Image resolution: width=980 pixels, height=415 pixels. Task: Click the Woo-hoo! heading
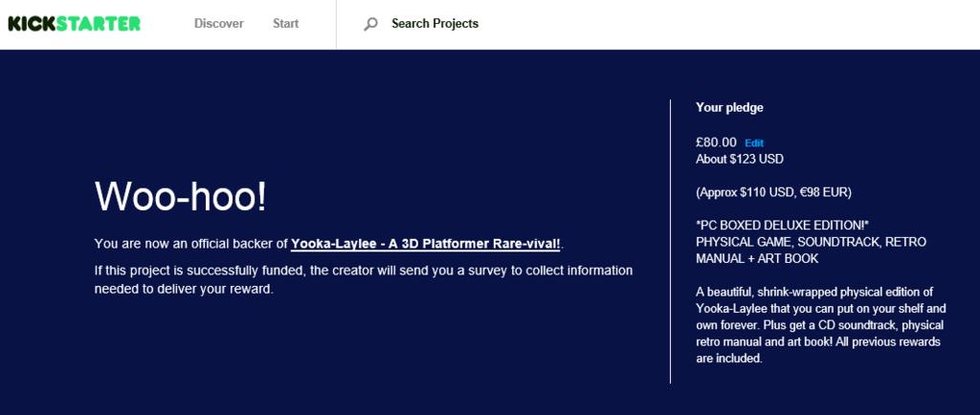181,197
